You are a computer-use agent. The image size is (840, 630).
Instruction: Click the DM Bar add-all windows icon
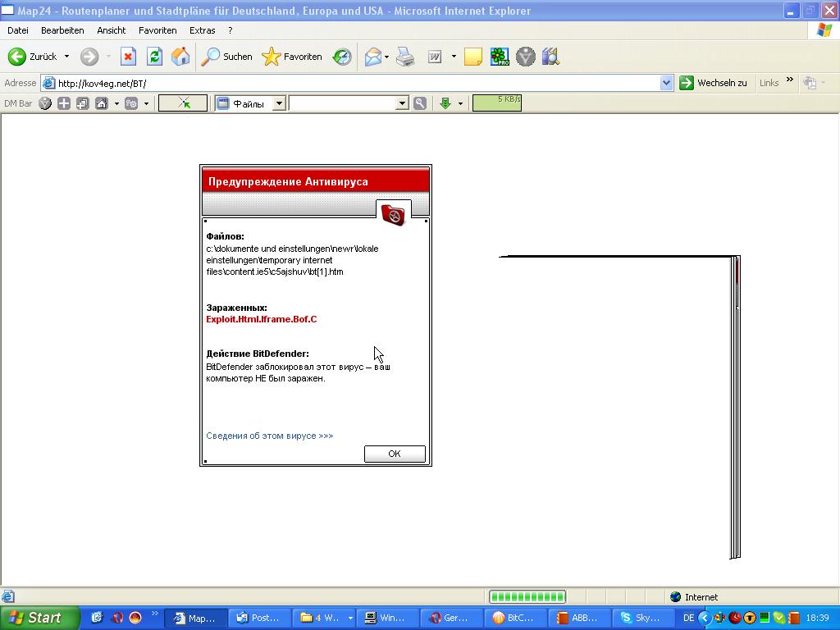point(83,103)
